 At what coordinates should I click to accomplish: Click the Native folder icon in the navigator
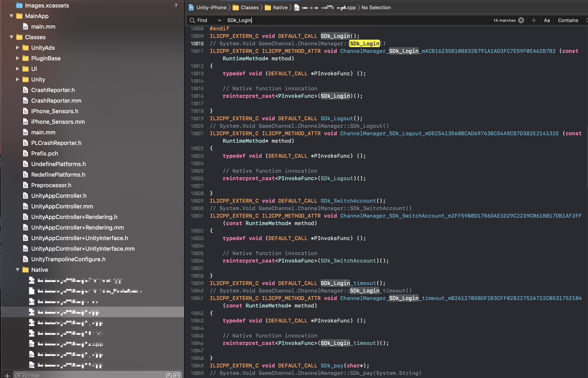click(x=26, y=270)
